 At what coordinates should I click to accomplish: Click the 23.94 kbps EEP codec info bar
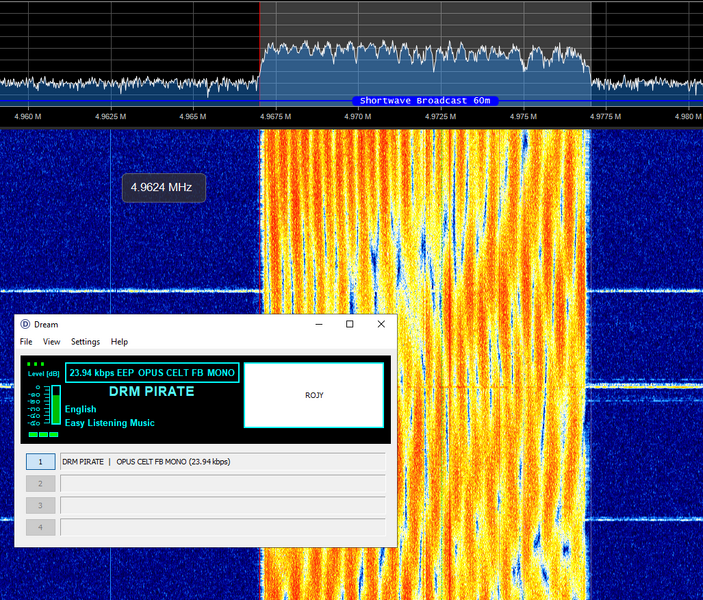(x=152, y=373)
